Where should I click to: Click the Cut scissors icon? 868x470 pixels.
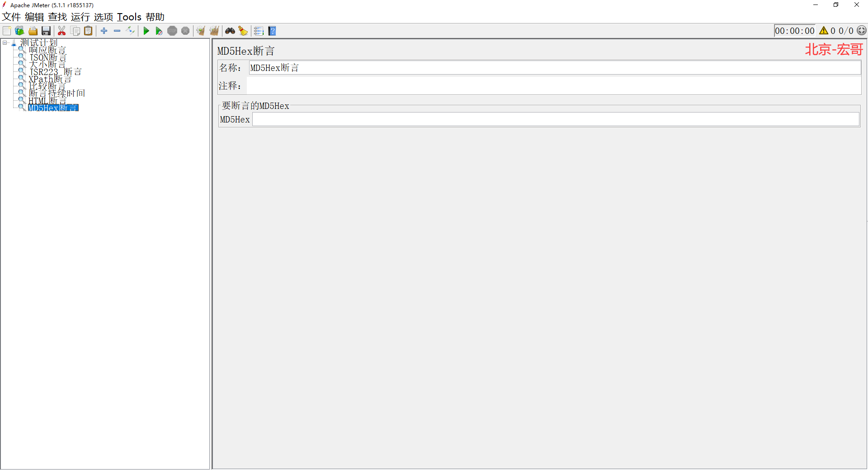[62, 31]
